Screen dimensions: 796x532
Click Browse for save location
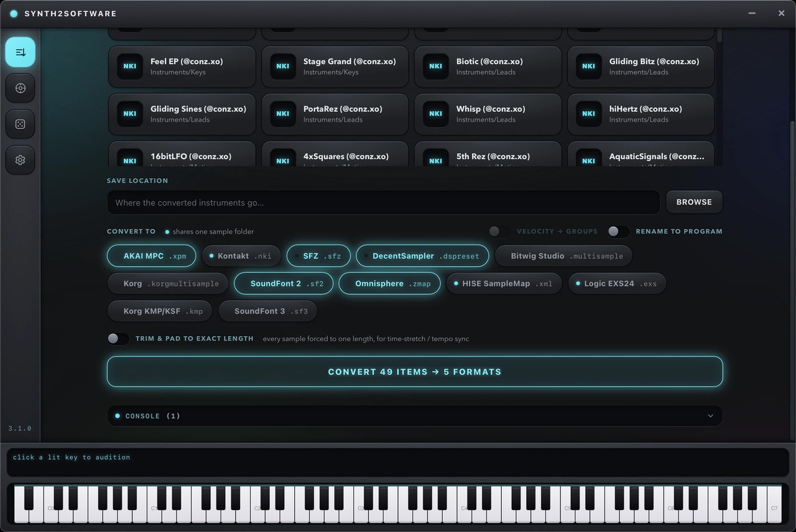coord(694,202)
